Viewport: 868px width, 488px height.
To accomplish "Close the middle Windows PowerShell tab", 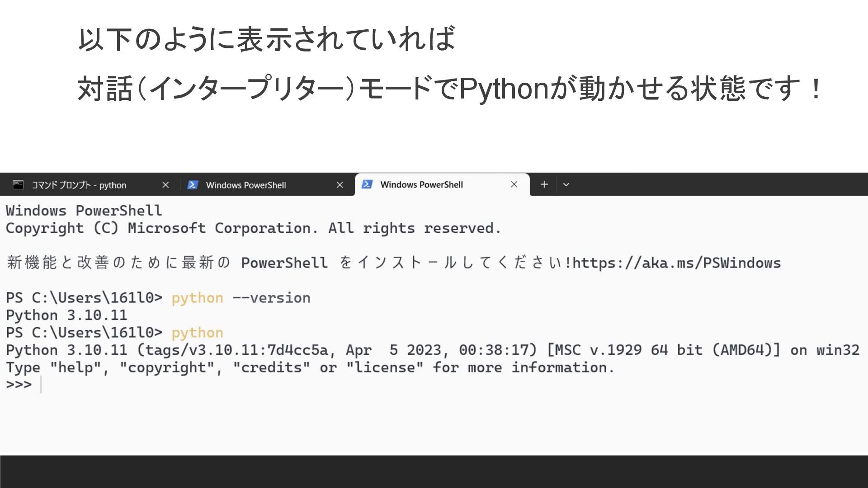I will (340, 185).
